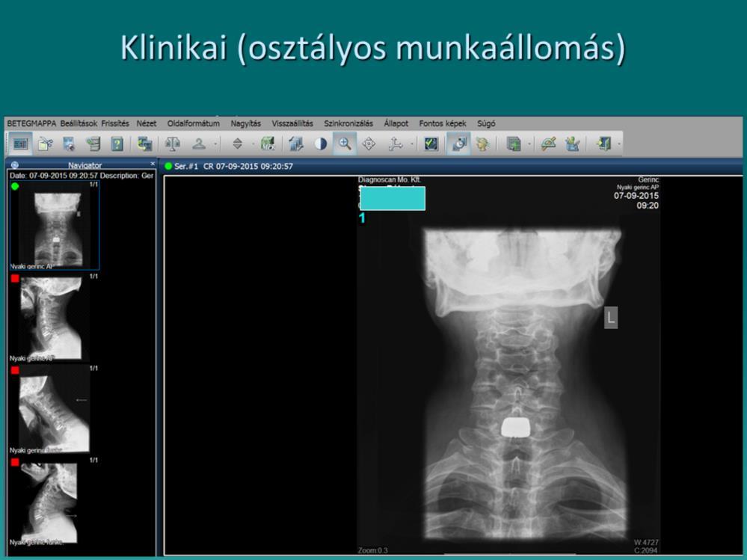The image size is (747, 560).
Task: Open dropdown arrow next to stamp icon
Action: 215,144
